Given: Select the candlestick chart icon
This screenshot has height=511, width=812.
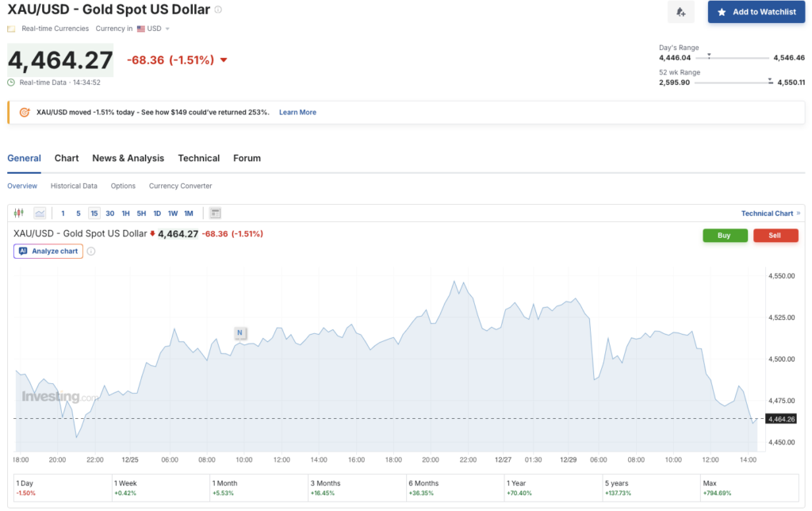Looking at the screenshot, I should [x=17, y=213].
